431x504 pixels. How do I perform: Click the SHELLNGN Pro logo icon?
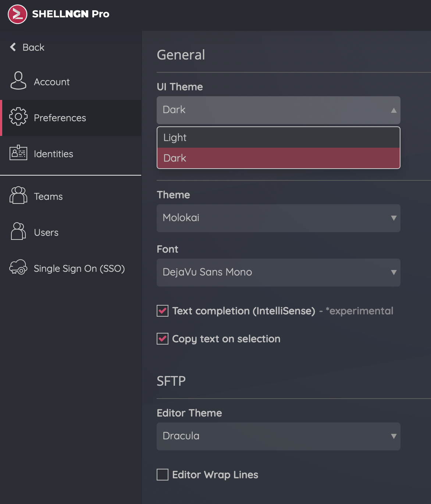coord(17,14)
